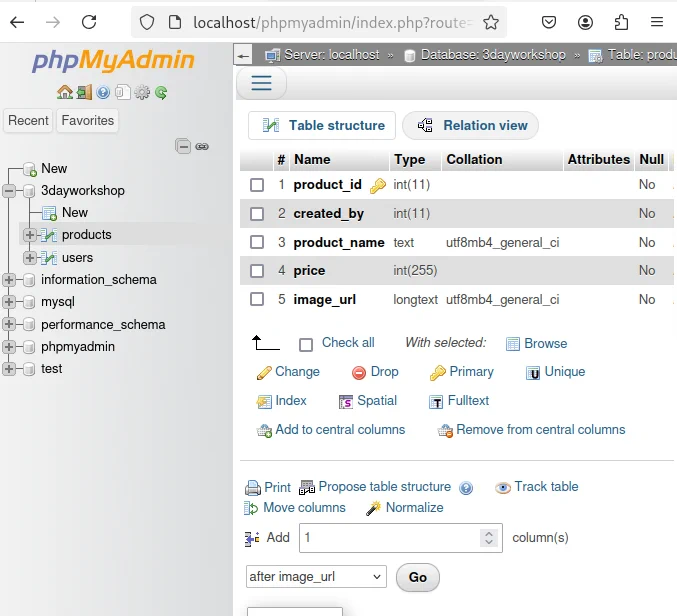Open the Recent tables tab
Image resolution: width=677 pixels, height=616 pixels.
(x=28, y=120)
